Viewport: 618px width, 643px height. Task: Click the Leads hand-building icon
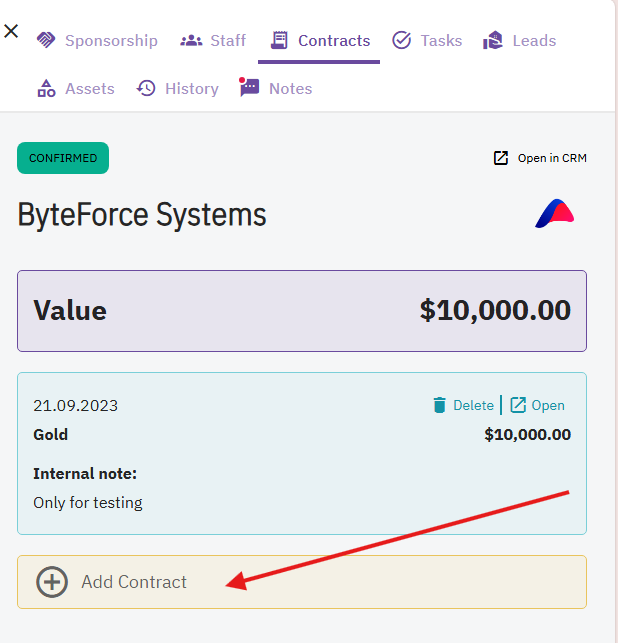pyautogui.click(x=493, y=40)
